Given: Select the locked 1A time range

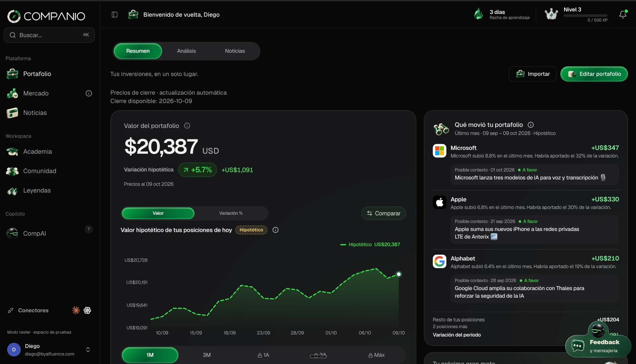Looking at the screenshot, I should [263, 355].
